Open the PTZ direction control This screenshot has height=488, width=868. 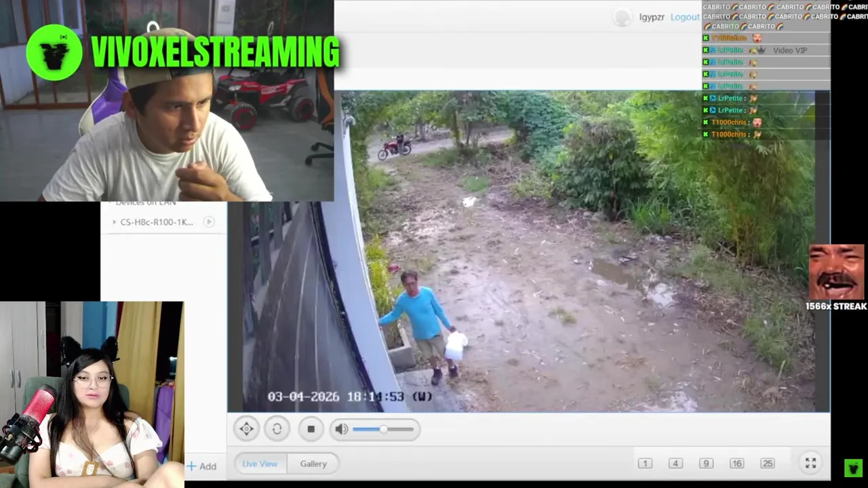click(247, 428)
